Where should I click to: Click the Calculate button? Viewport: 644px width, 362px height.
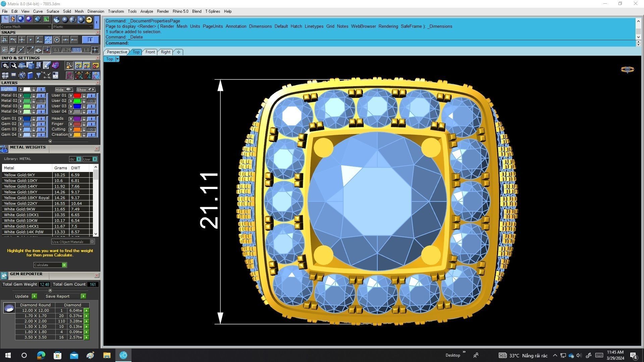coord(50,265)
